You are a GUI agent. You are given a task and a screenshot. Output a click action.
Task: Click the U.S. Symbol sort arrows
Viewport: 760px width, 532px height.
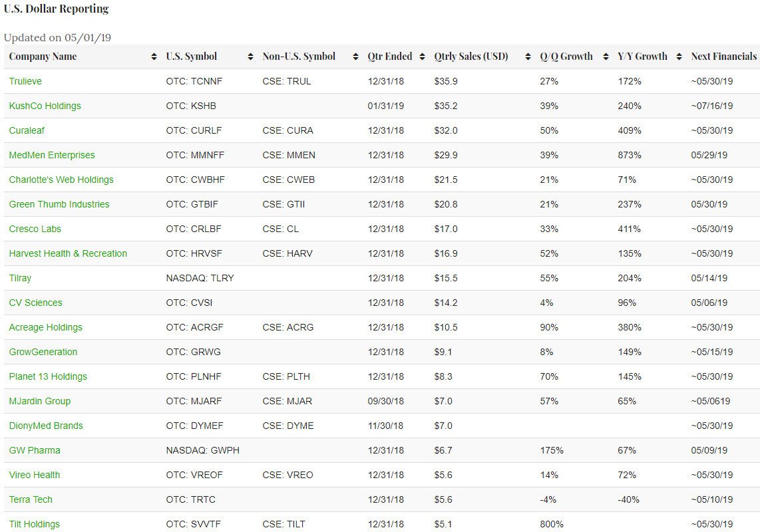tap(250, 57)
